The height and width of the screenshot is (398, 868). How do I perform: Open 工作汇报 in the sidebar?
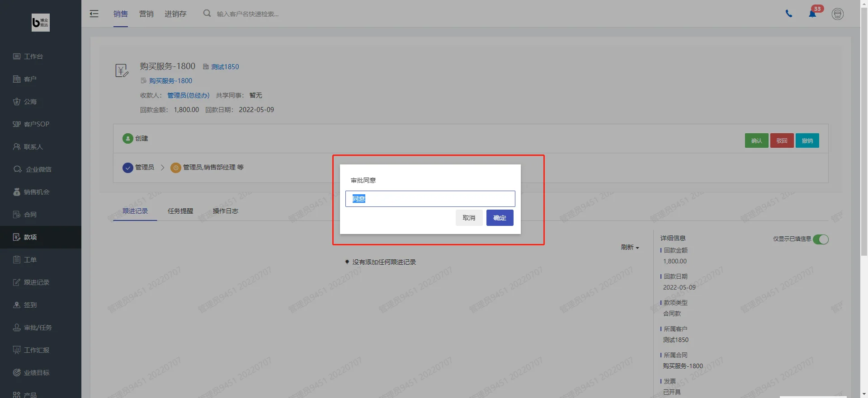coord(41,350)
